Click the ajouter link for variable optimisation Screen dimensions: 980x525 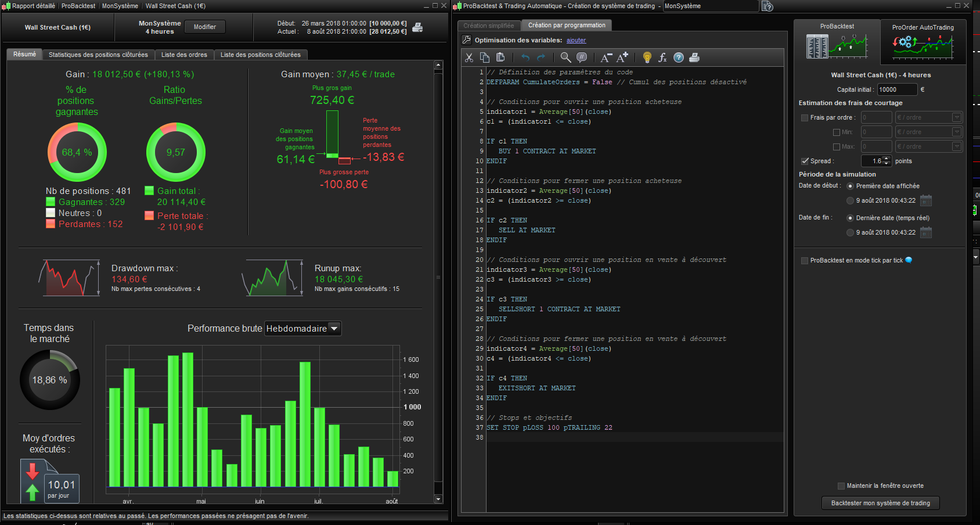click(576, 41)
